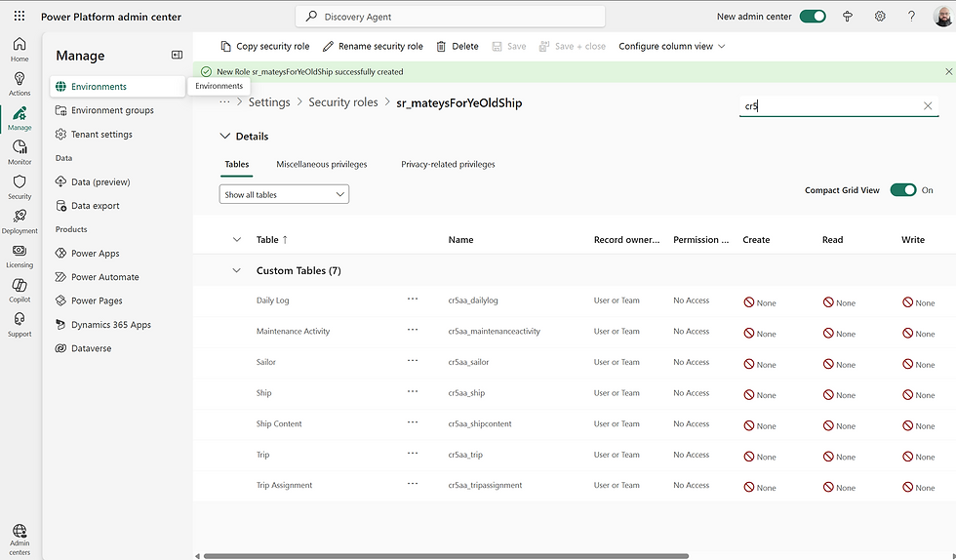Collapse the Details section
The height and width of the screenshot is (560, 956).
point(225,136)
